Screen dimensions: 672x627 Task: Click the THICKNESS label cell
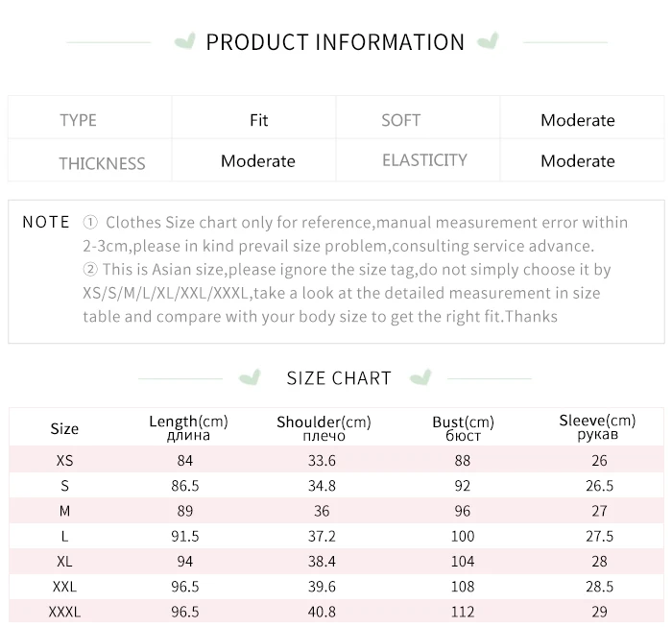[90, 159]
